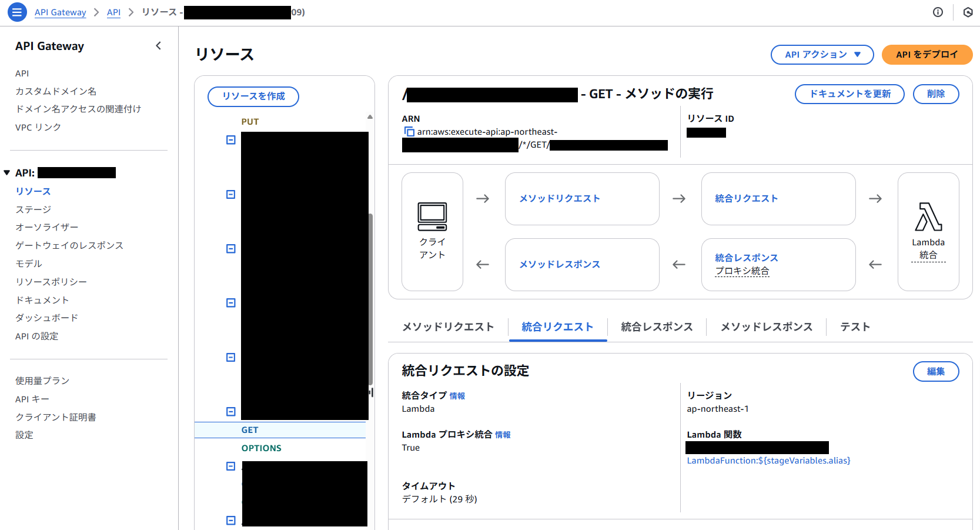Screen dimensions: 980x530
Task: Collapse the API entry in the left sidebar
Action: tap(6, 172)
